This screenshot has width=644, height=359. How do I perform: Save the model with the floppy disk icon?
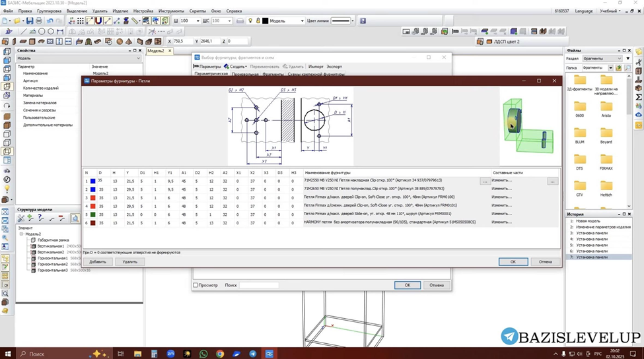[x=30, y=20]
